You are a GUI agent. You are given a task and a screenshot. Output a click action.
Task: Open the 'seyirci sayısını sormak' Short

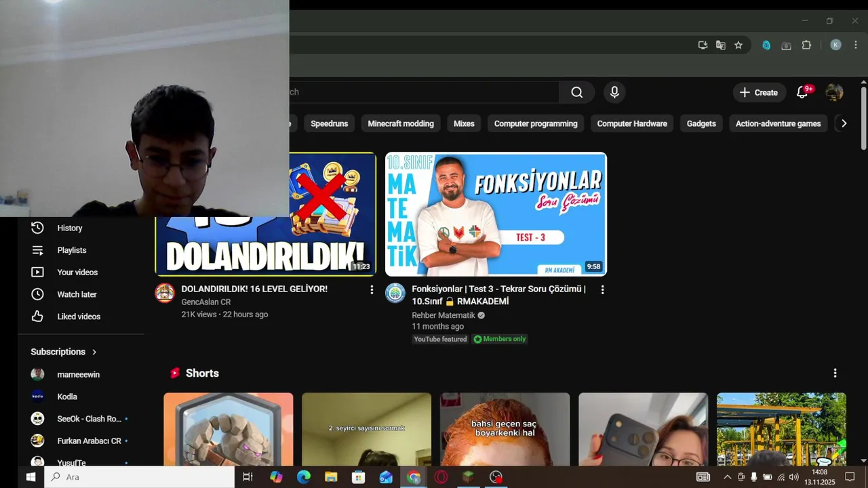(366, 429)
